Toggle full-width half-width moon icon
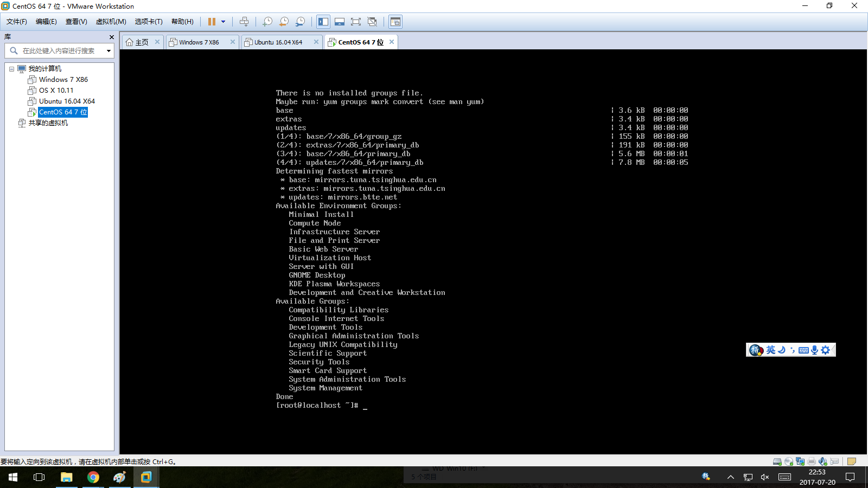This screenshot has width=868, height=488. (781, 350)
